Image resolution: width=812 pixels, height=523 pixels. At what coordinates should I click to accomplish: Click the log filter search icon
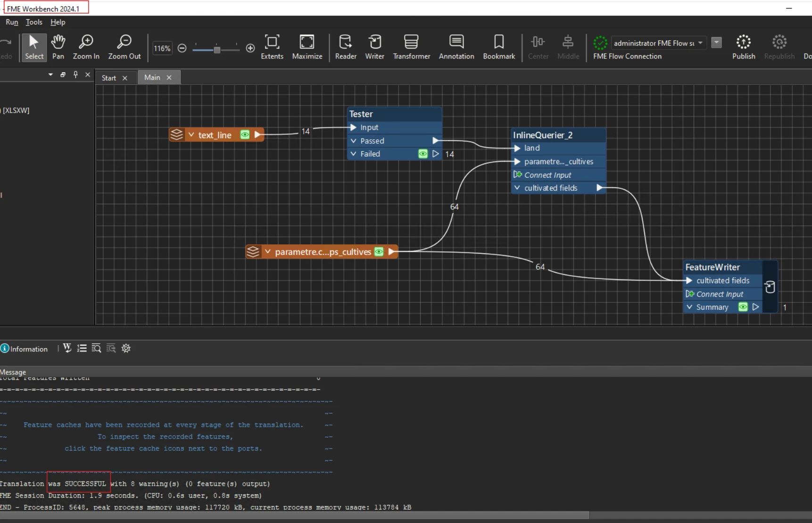point(111,348)
